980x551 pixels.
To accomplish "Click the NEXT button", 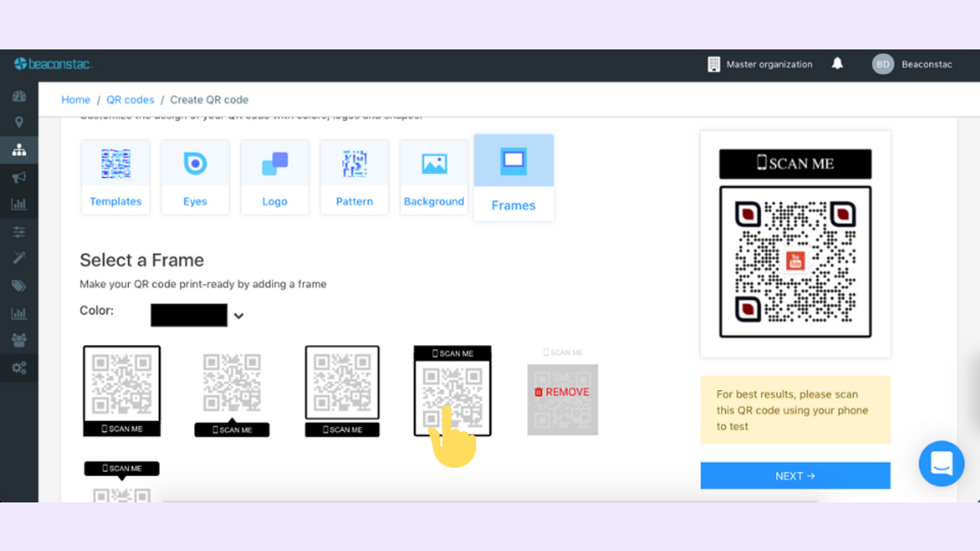I will 795,476.
